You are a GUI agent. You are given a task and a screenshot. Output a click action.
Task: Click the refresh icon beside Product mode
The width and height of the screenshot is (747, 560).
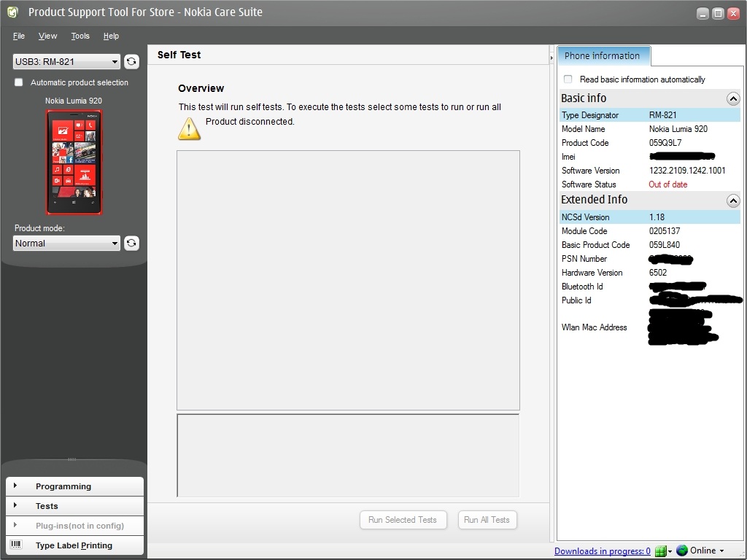pos(131,244)
